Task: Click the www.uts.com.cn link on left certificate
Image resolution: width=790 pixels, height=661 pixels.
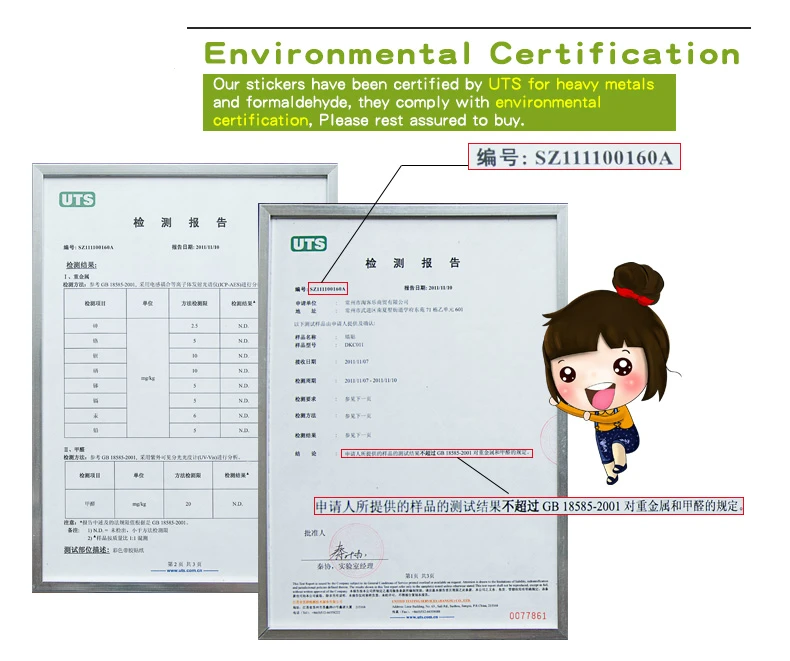Action: pyautogui.click(x=184, y=571)
